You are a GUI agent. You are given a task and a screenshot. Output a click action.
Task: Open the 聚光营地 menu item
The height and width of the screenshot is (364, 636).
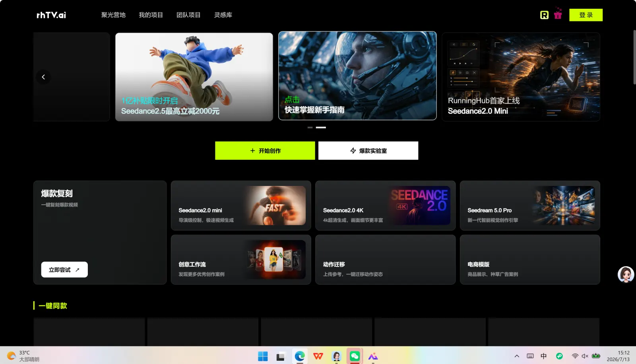(x=113, y=15)
